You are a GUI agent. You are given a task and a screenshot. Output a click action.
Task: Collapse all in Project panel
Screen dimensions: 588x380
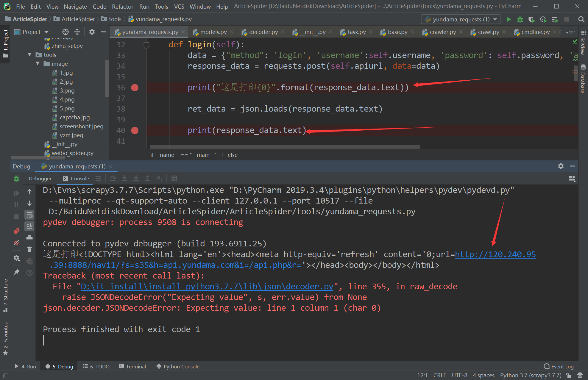[77, 32]
